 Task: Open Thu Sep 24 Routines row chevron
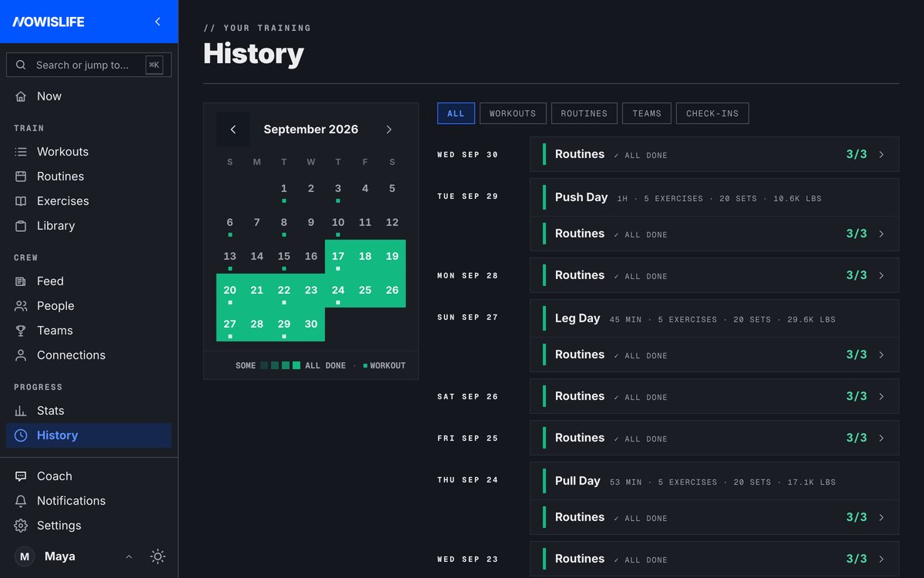pyautogui.click(x=882, y=517)
